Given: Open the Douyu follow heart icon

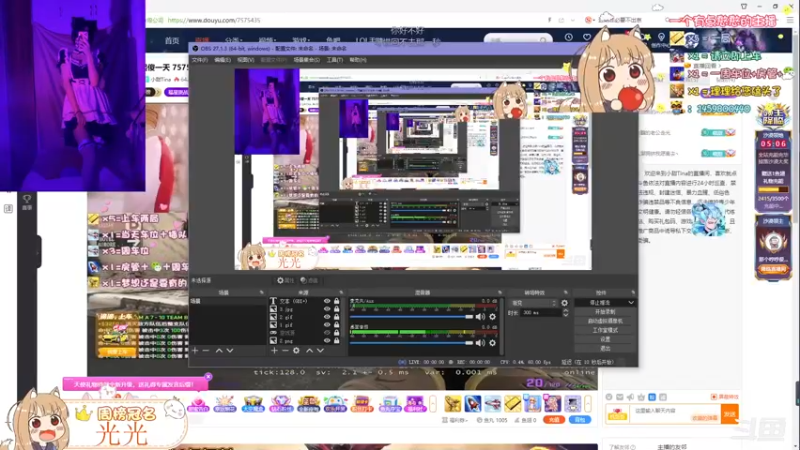Looking at the screenshot, I should [587, 37].
